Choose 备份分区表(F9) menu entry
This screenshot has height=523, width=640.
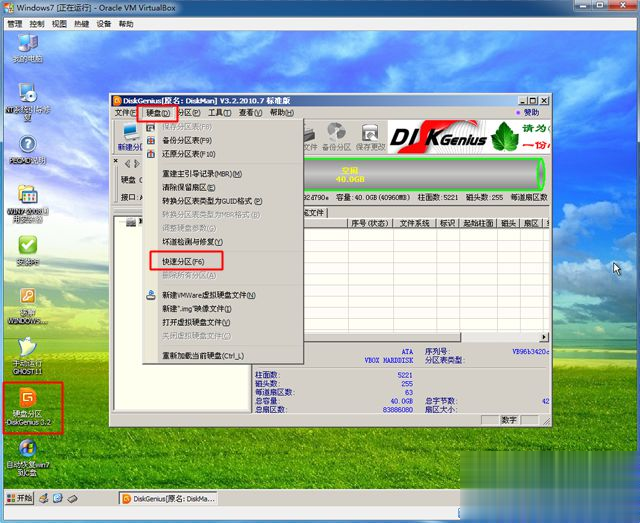click(x=187, y=140)
